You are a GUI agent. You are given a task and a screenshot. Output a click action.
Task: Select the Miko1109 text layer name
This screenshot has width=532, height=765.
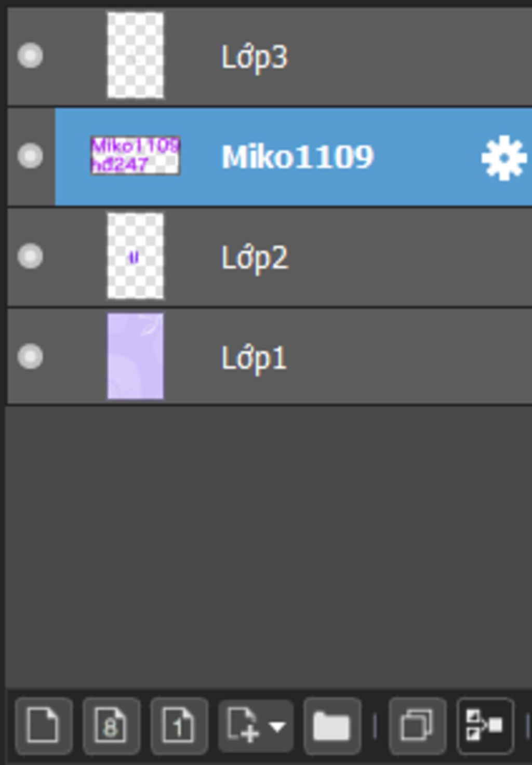[x=298, y=157]
